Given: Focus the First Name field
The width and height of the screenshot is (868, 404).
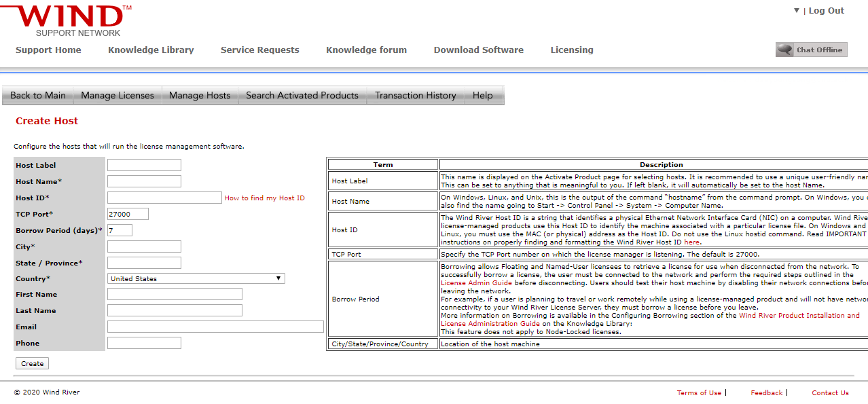Looking at the screenshot, I should point(175,294).
